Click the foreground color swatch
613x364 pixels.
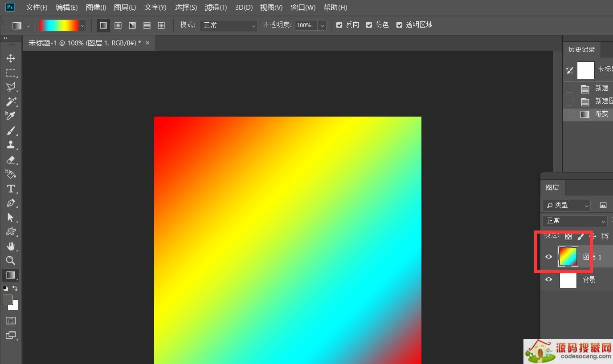click(8, 299)
